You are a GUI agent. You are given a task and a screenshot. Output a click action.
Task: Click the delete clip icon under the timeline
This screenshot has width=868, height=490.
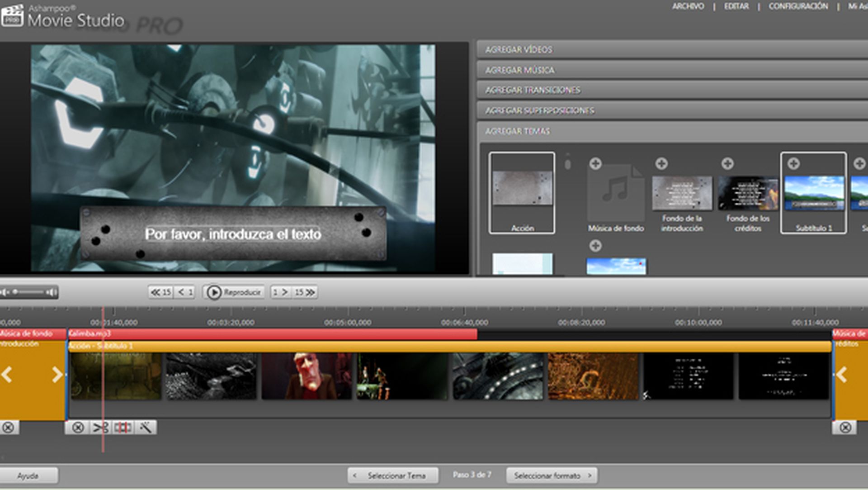78,428
